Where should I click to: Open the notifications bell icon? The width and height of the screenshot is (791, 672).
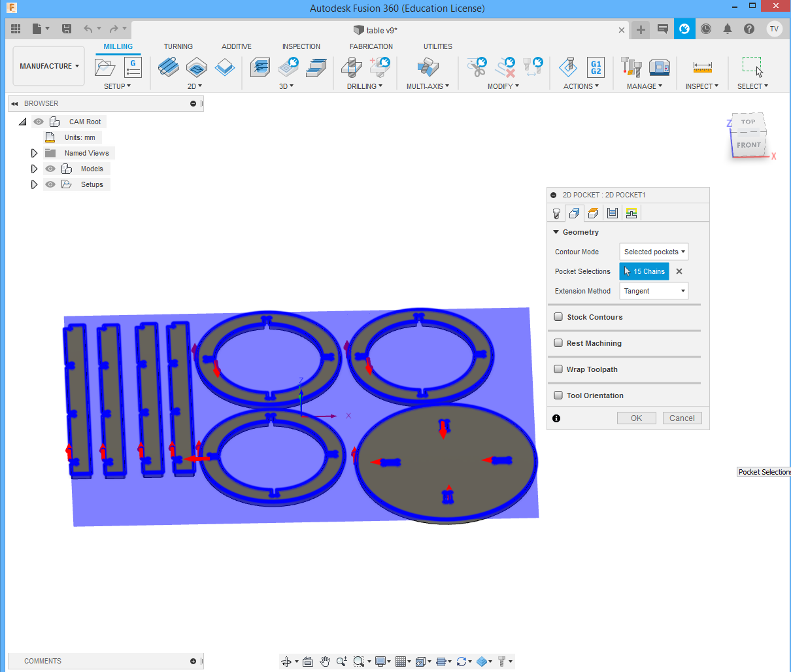728,29
